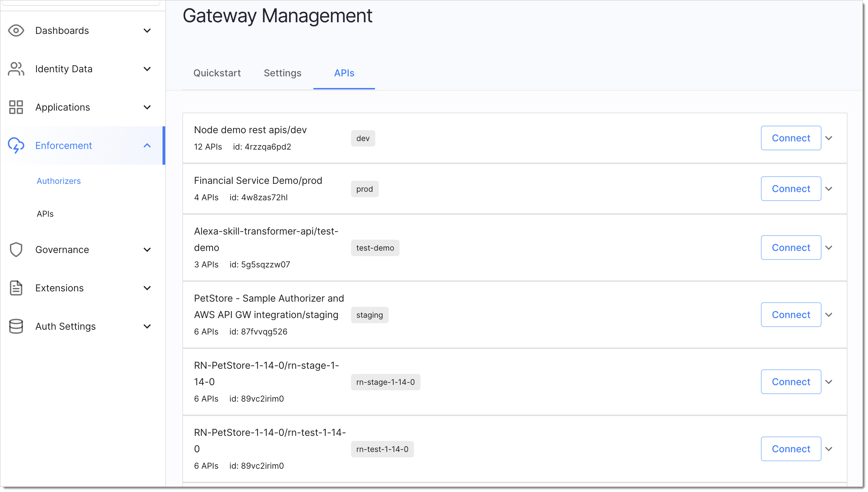Click the test-demo stage tag
The image size is (868, 492).
point(375,248)
